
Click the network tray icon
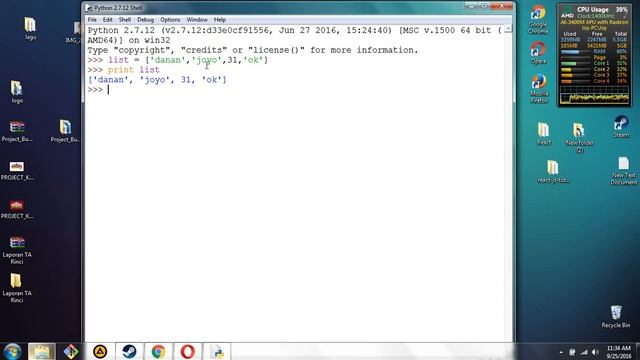(x=584, y=352)
